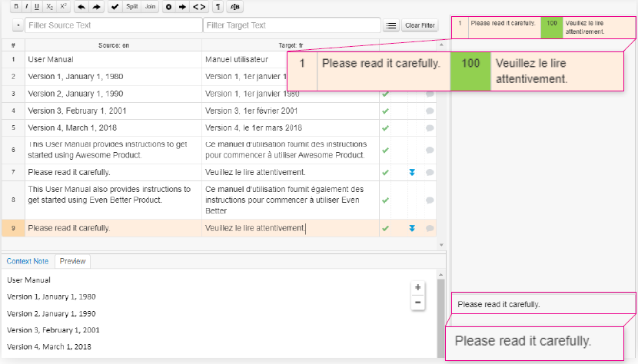Click the undo arrow
The image size is (638, 364).
pos(81,6)
